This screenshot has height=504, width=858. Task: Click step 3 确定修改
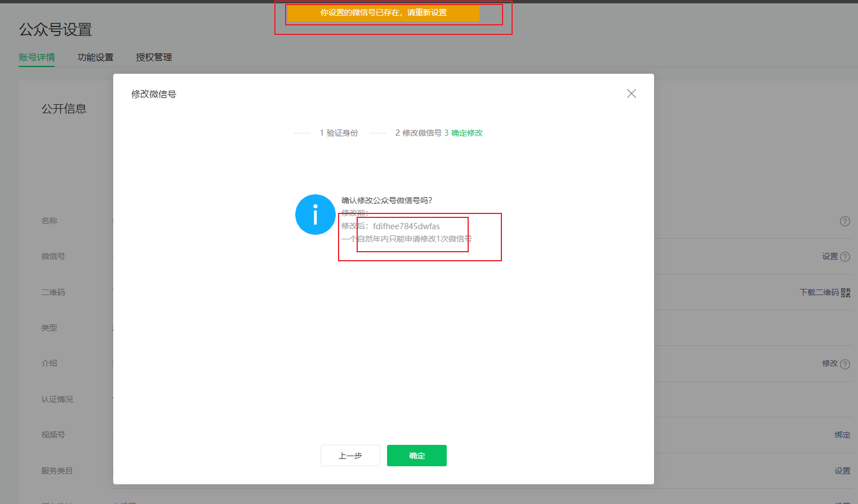463,133
